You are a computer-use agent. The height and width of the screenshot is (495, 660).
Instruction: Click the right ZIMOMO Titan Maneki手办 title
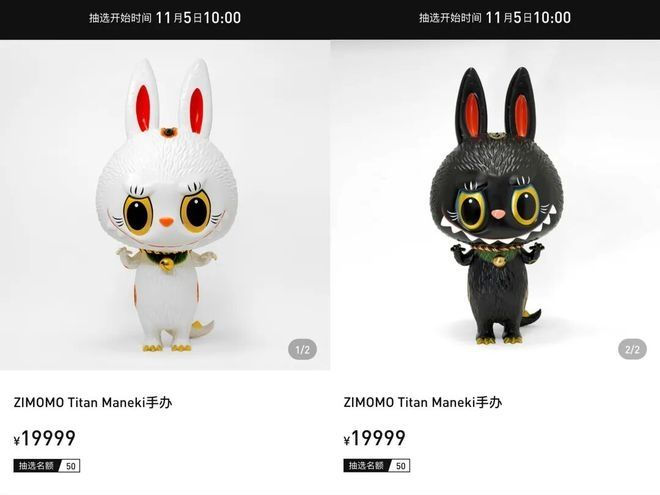pyautogui.click(x=423, y=402)
